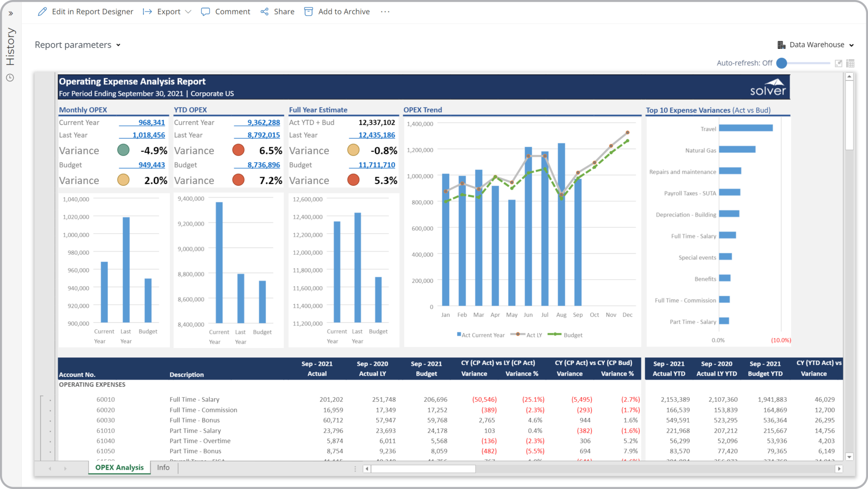Click the YTD OPEX Budget 8,736,896 link
The width and height of the screenshot is (868, 489).
(263, 165)
